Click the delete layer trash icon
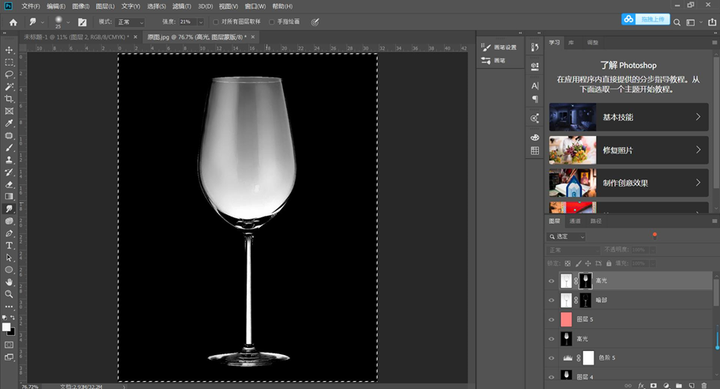 [704, 386]
